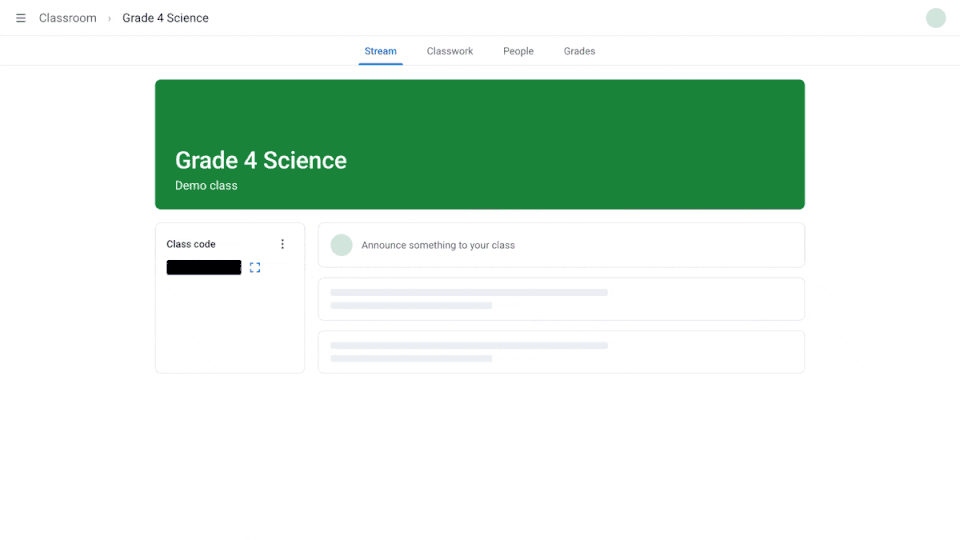
Task: Go to the Classroom breadcrumb link
Action: coord(67,18)
